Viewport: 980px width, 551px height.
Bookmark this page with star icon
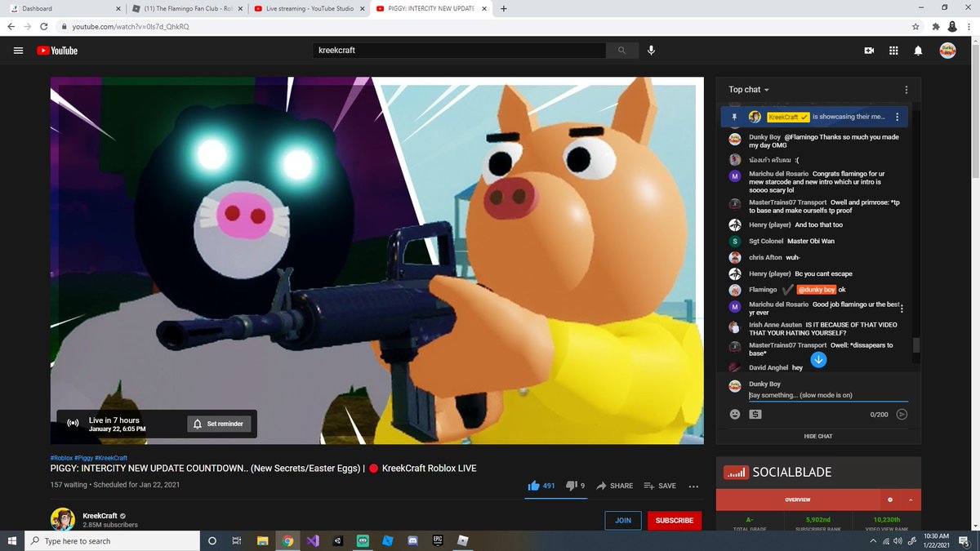[x=915, y=26]
